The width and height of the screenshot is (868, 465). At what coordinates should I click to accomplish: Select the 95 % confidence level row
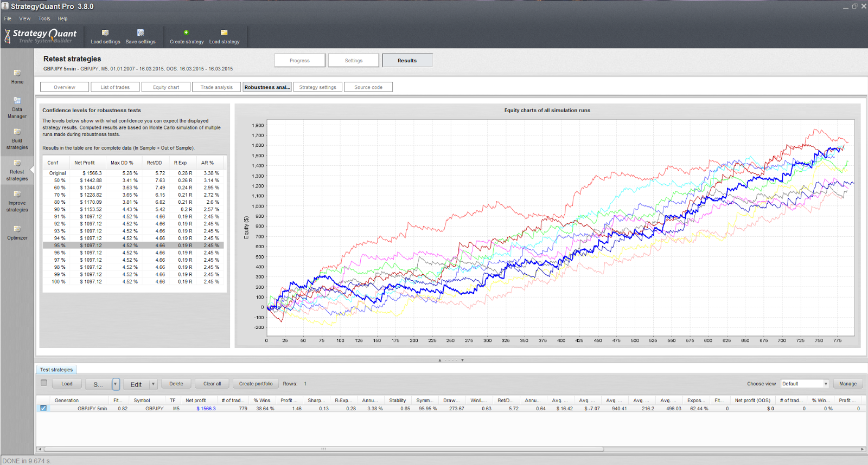tap(133, 246)
